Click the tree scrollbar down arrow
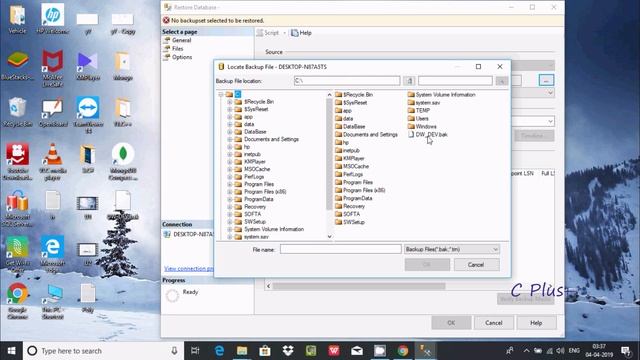The width and height of the screenshot is (640, 360). point(329,236)
